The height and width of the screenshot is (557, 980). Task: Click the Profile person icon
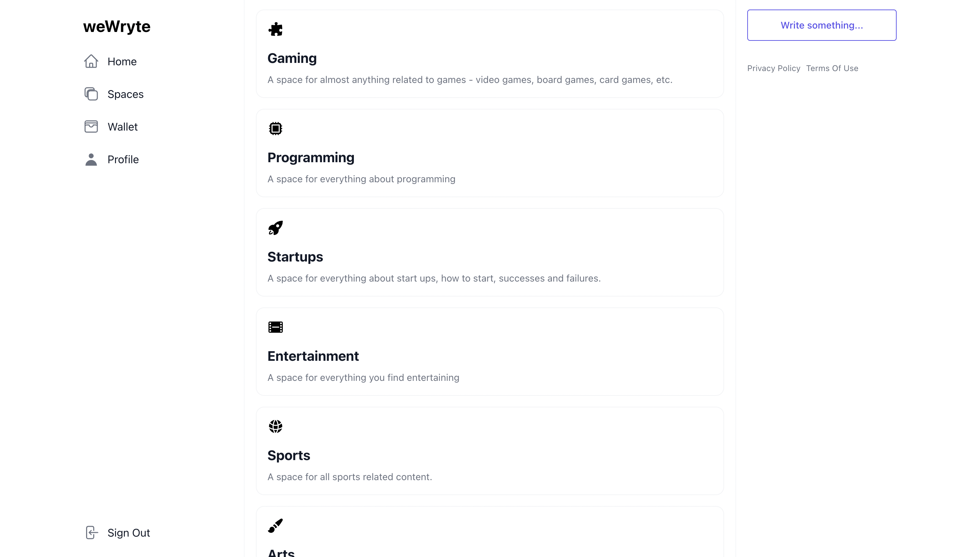91,159
